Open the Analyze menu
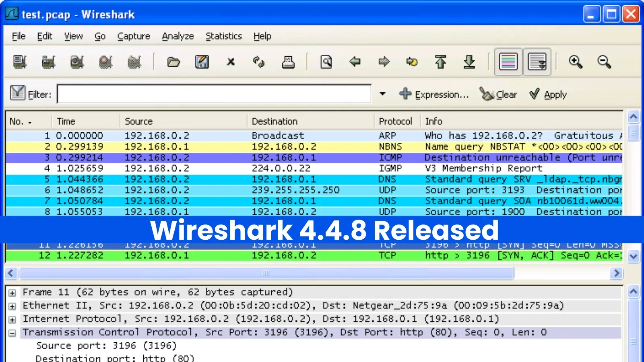 178,36
